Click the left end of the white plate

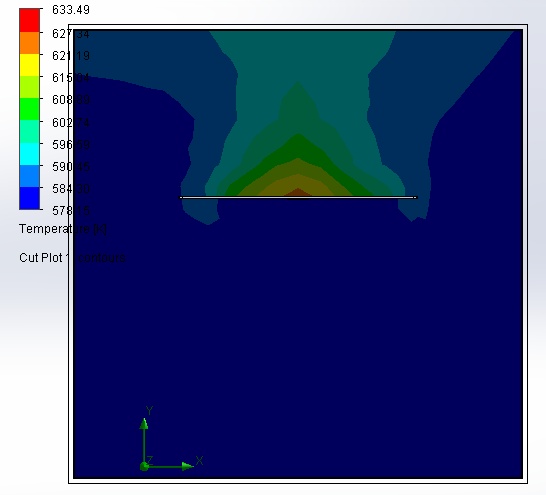coord(181,197)
